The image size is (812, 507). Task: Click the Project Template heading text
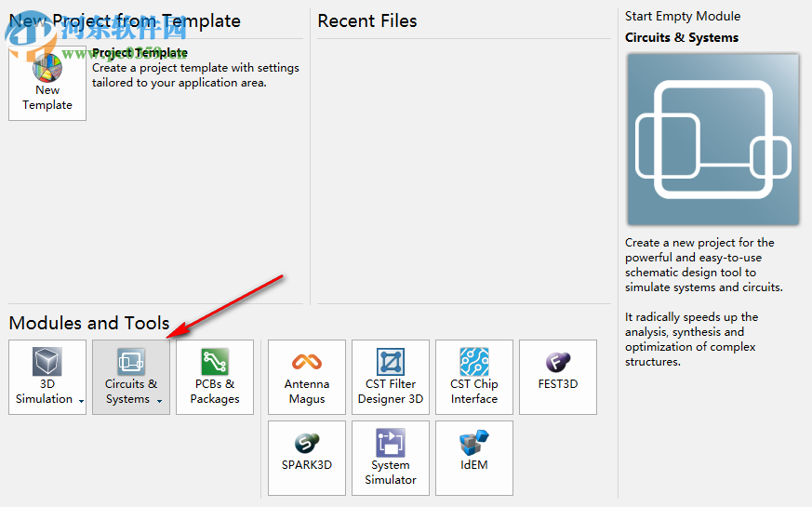(x=140, y=53)
